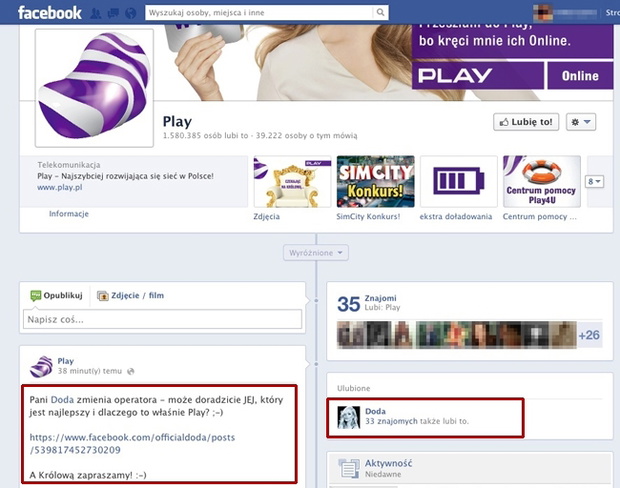Focus the 'Napisz coś...' input box
Screen dimensions: 620x488
(x=163, y=319)
